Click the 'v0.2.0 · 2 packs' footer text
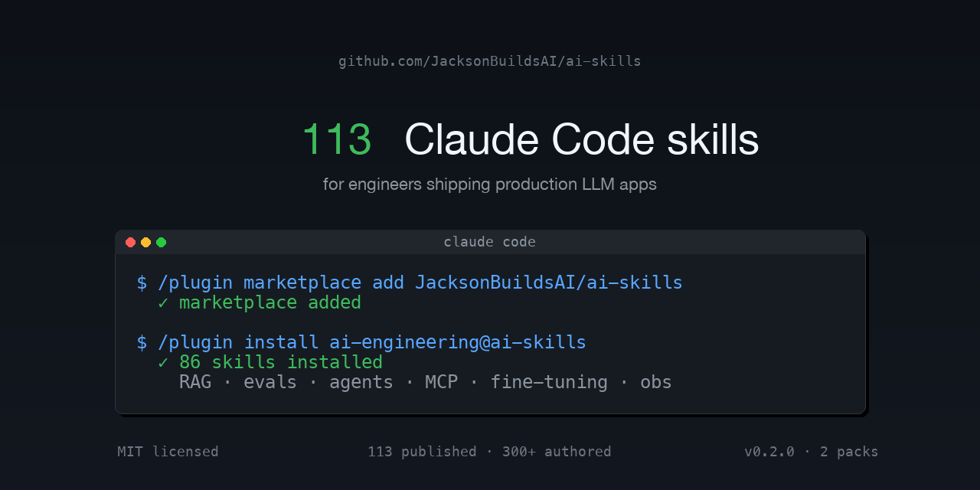The width and height of the screenshot is (980, 490). [x=812, y=452]
